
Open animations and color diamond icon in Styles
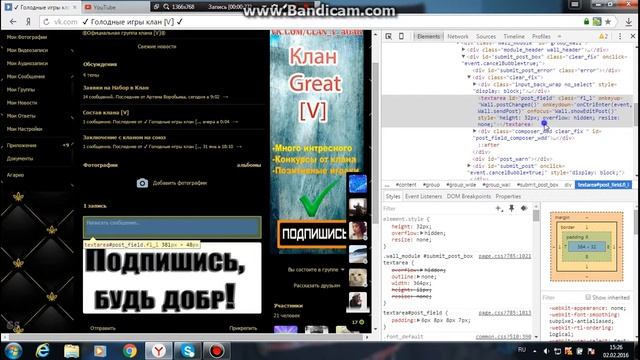[524, 209]
